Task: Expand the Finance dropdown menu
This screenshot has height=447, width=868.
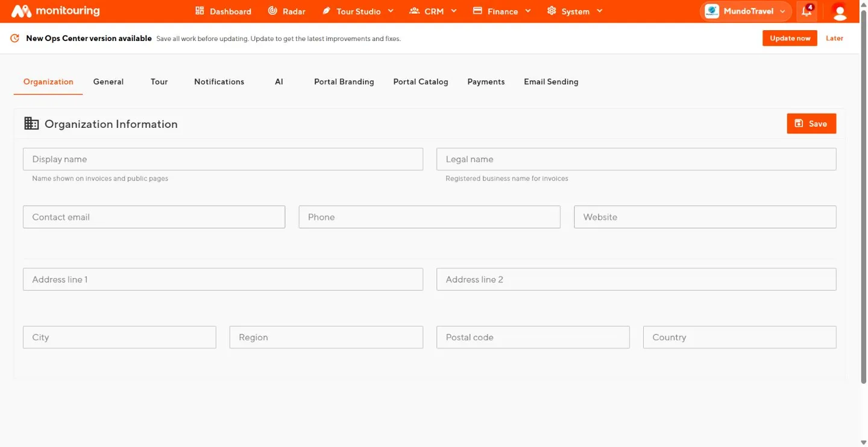Action: (x=502, y=11)
